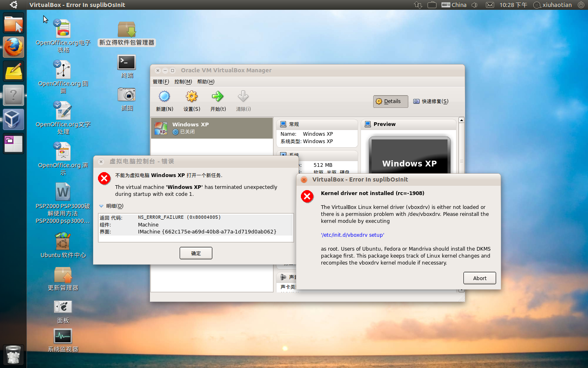Screen dimensions: 588x368
Task: Start the VM with 开始(t) arrow
Action: tap(218, 96)
